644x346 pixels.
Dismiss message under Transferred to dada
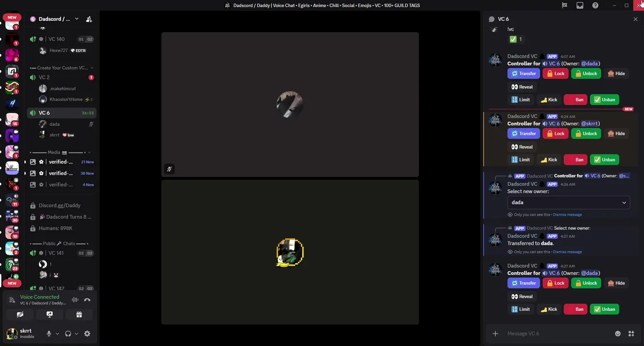(567, 252)
